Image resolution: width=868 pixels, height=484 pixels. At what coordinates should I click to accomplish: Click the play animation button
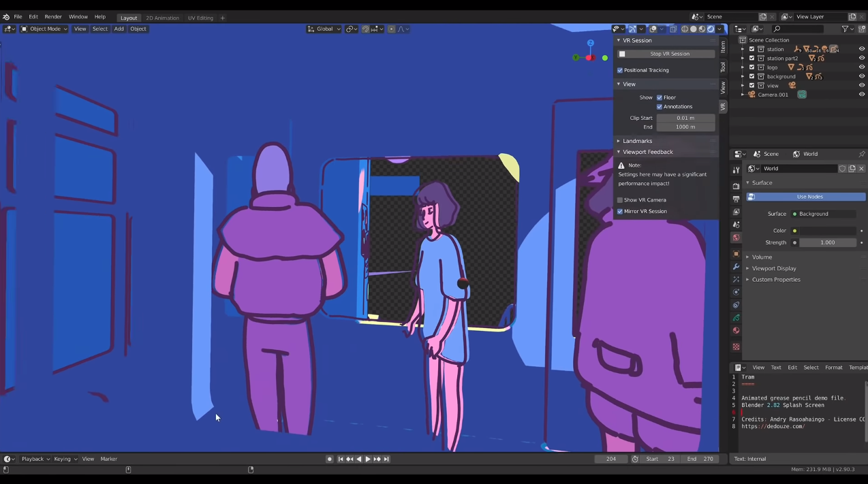click(x=368, y=459)
